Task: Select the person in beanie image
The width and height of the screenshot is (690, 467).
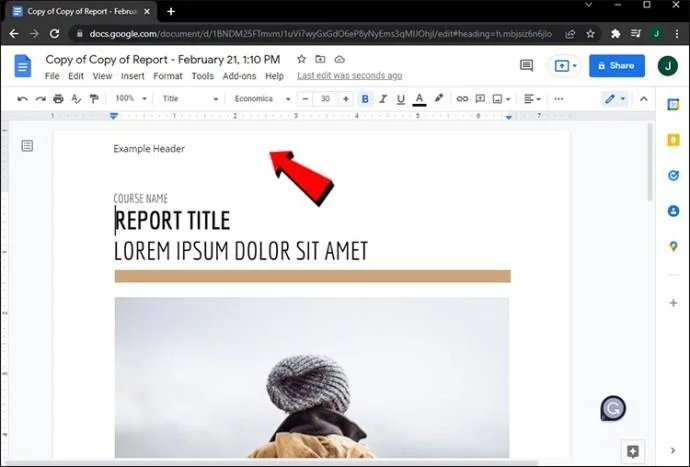Action: pyautogui.click(x=312, y=378)
